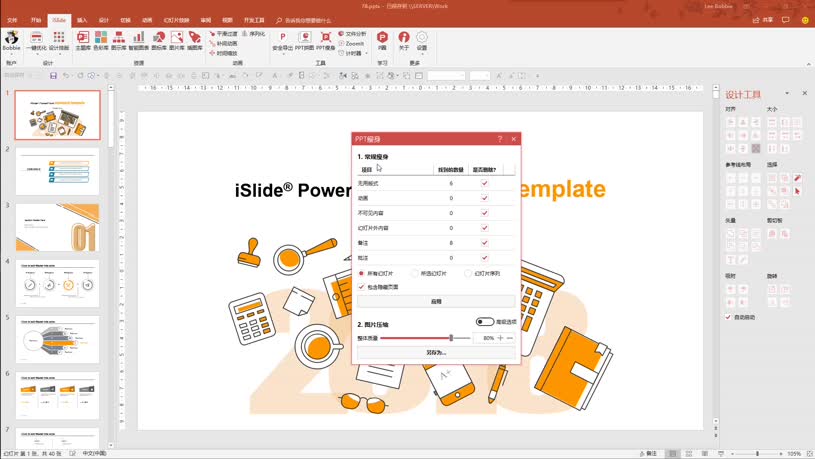Open the 一键优化 one-click optimize tool
This screenshot has height=459, width=815.
(x=36, y=41)
